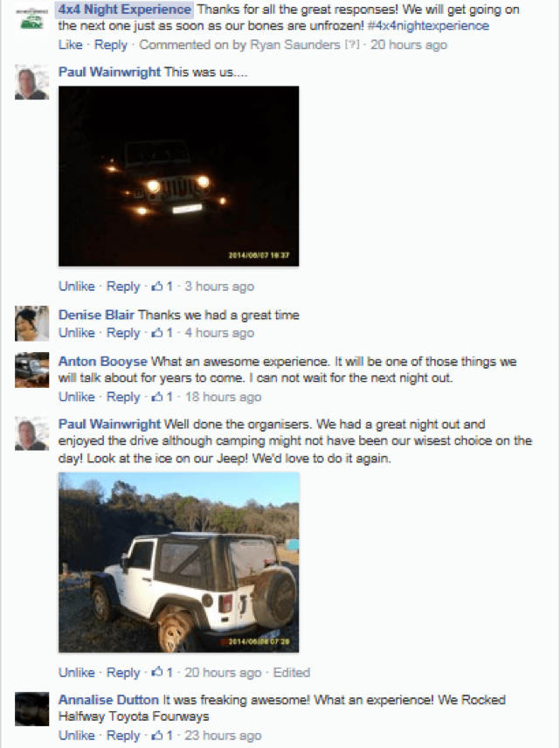Screen dimensions: 560x748
Task: Unlike Annalise Dutton's comment
Action: [76, 736]
